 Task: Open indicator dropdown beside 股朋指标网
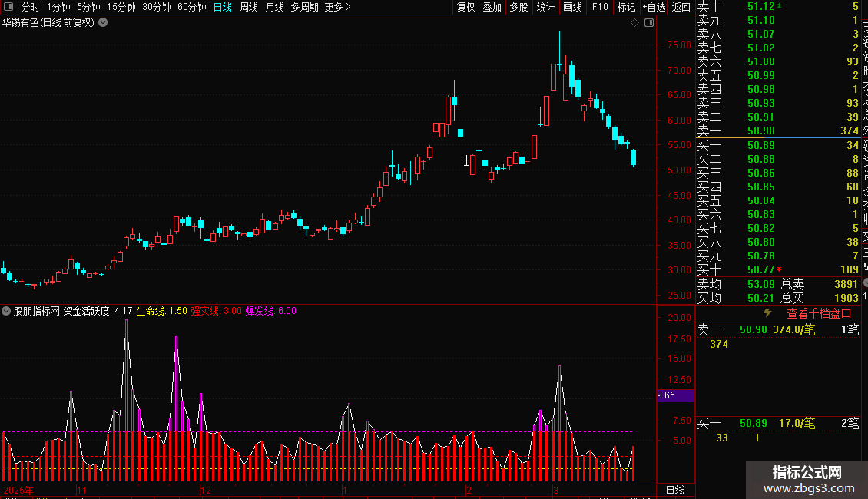(x=6, y=311)
